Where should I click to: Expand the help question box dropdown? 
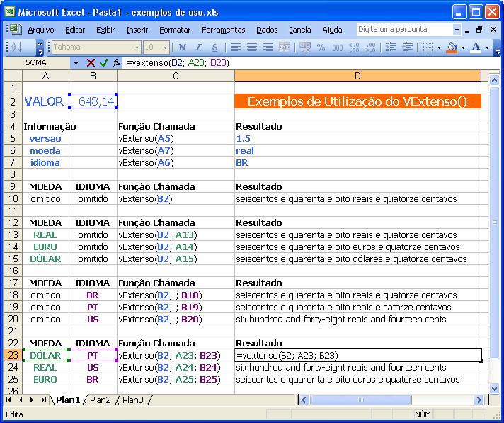point(457,30)
